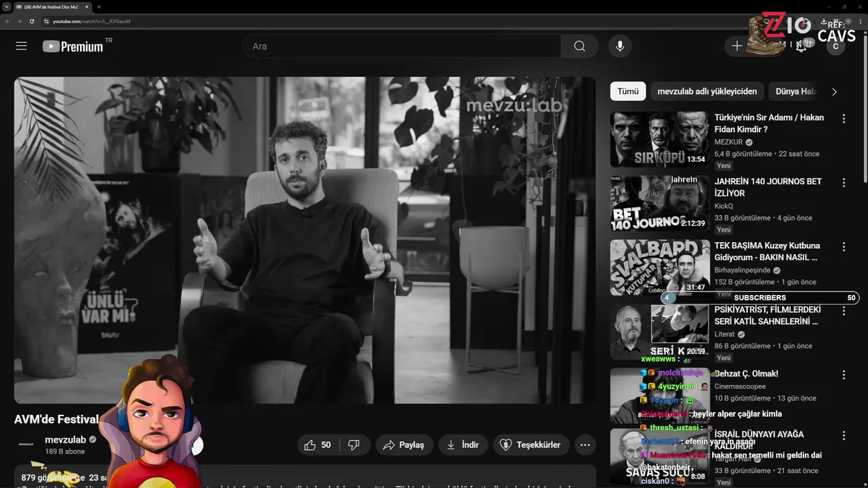
Task: Open the mevzulab channel name link
Action: pos(66,440)
